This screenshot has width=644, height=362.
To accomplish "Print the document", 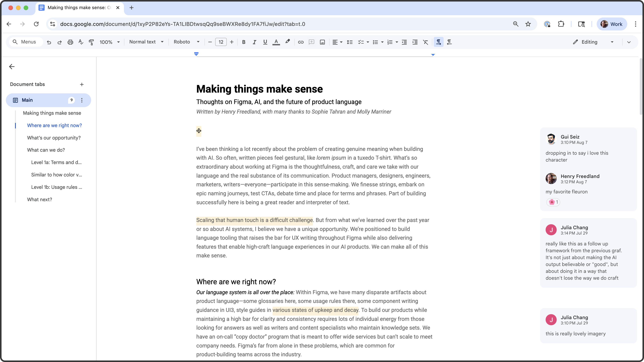I will click(x=70, y=42).
